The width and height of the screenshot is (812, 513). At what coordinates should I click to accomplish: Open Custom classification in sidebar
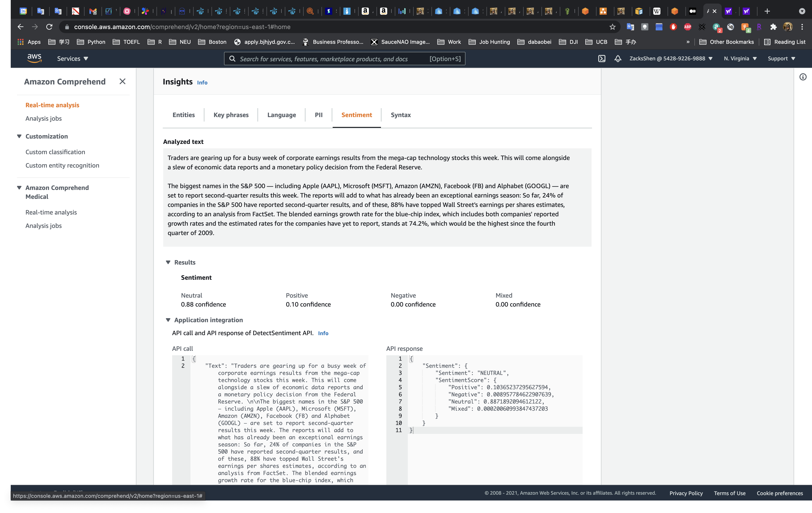pos(55,152)
